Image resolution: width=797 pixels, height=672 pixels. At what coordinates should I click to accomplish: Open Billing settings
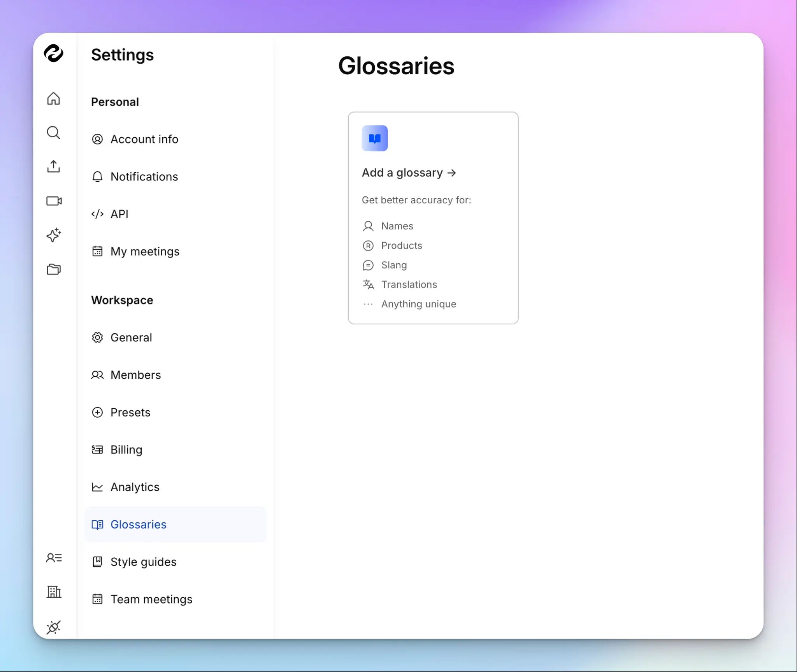(x=126, y=450)
